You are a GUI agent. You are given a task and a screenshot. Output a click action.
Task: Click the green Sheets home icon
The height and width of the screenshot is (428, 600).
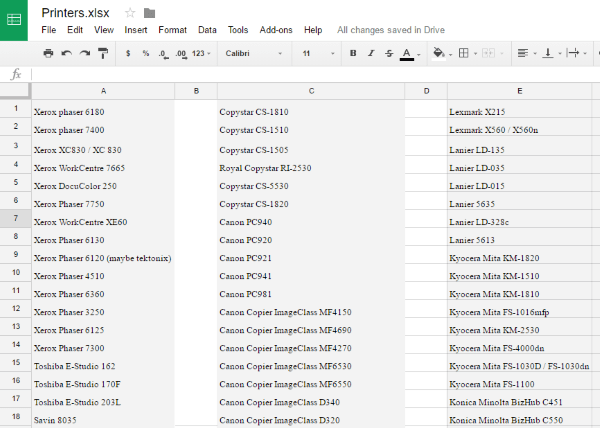[14, 20]
